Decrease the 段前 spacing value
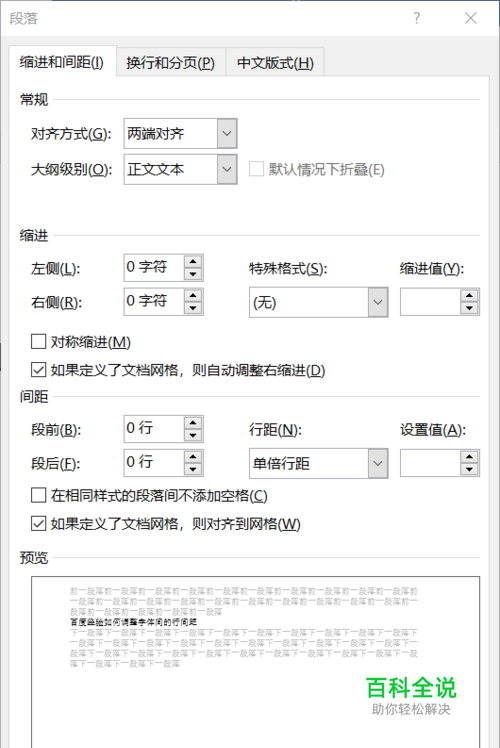 (193, 435)
